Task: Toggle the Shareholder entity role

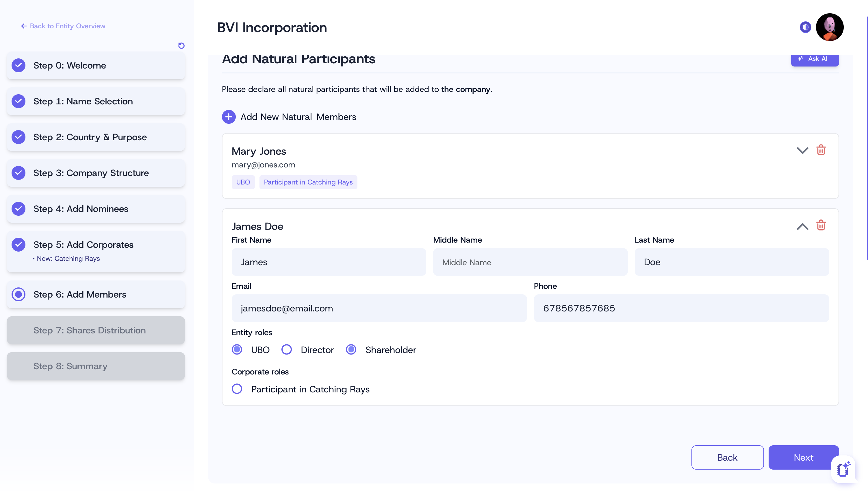Action: pyautogui.click(x=351, y=350)
